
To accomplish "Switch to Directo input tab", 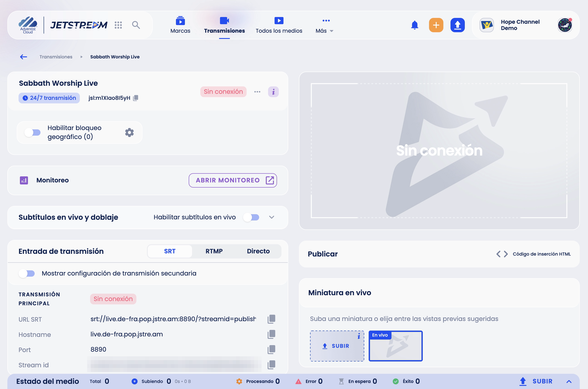I will click(258, 251).
